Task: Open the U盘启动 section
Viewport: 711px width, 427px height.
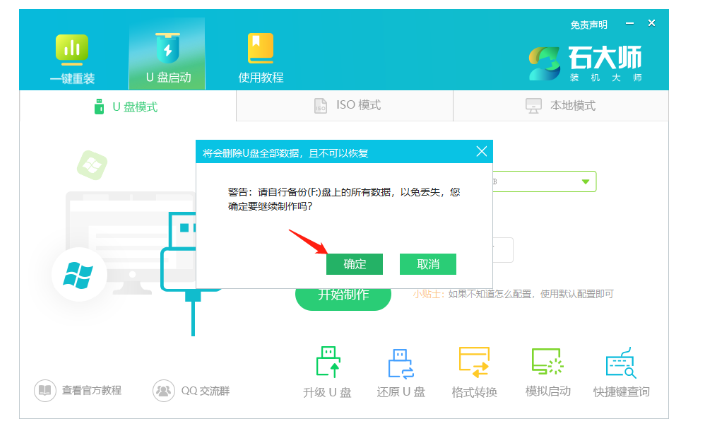Action: pyautogui.click(x=166, y=50)
